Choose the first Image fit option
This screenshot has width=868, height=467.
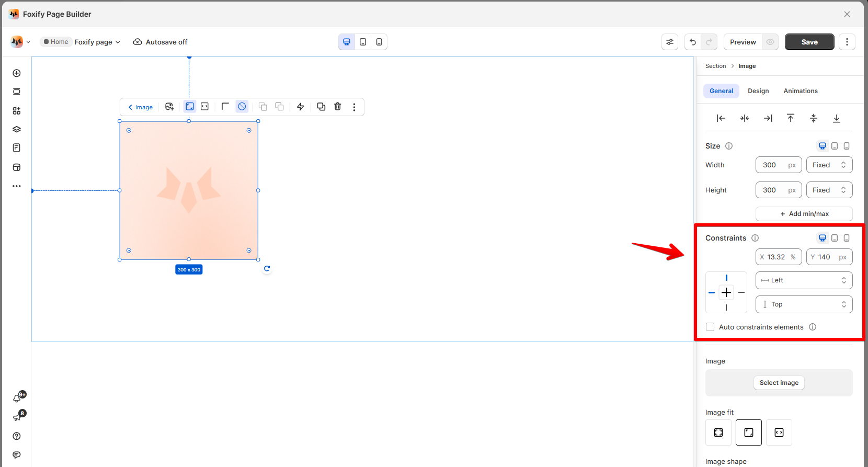tap(718, 432)
